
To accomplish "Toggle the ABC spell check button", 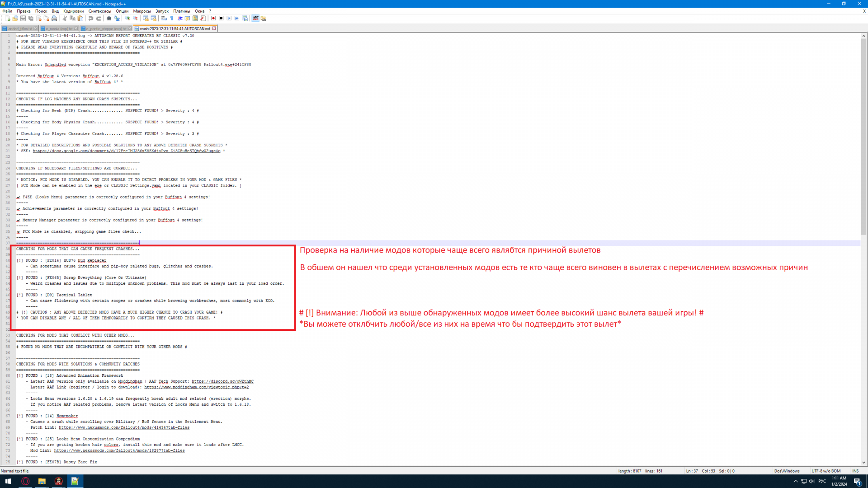I will pos(256,19).
